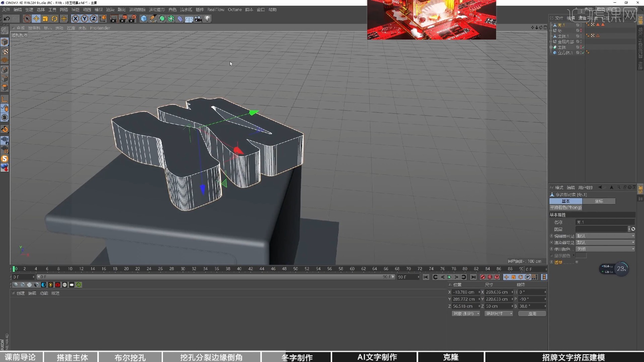Go to end of timeline
This screenshot has height=362, width=644.
click(473, 277)
